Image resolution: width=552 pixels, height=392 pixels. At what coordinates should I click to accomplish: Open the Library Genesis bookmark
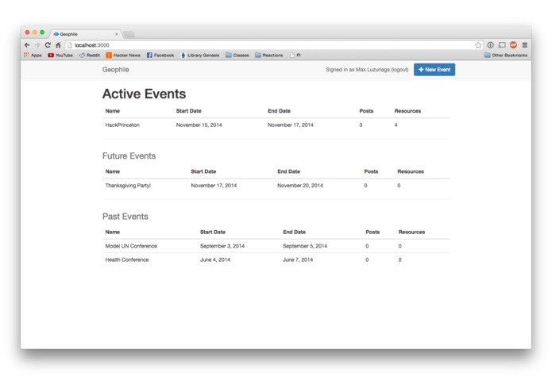pyautogui.click(x=200, y=56)
